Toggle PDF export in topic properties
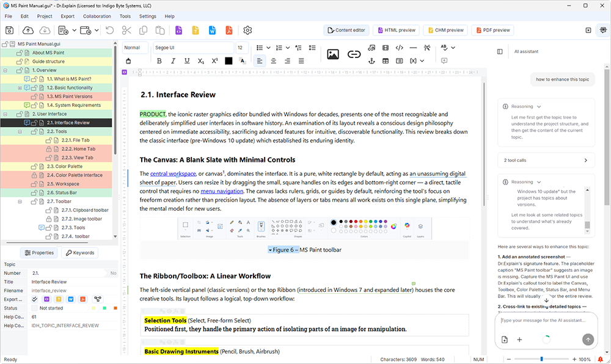Viewport: 611px width, 364px height. [82, 299]
